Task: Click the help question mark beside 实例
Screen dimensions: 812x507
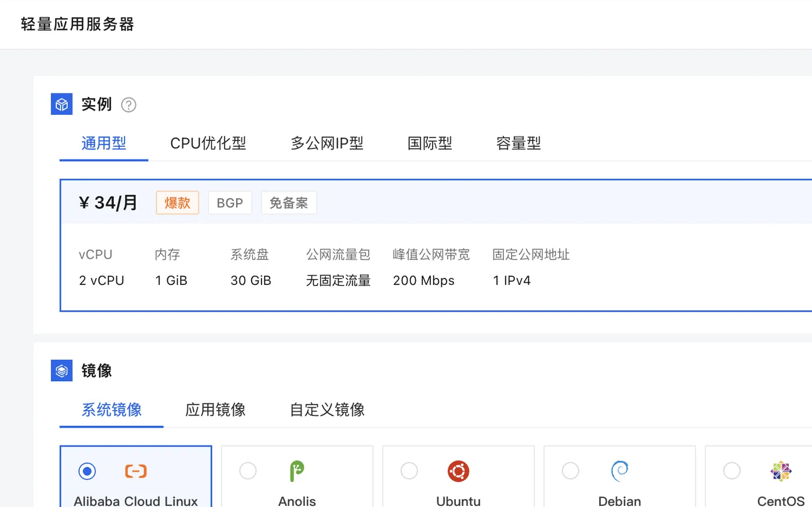Action: click(129, 105)
